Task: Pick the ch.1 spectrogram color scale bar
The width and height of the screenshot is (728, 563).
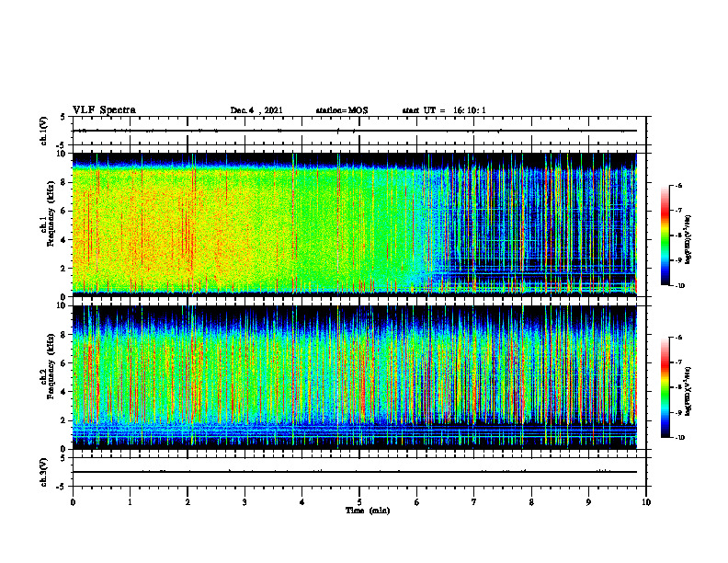Action: pos(665,236)
